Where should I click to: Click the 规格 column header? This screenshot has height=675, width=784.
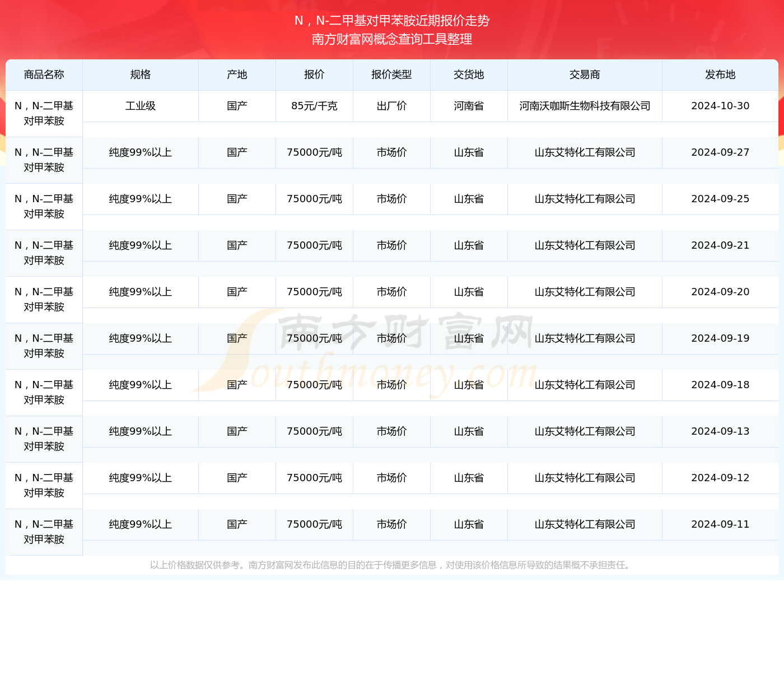(141, 75)
